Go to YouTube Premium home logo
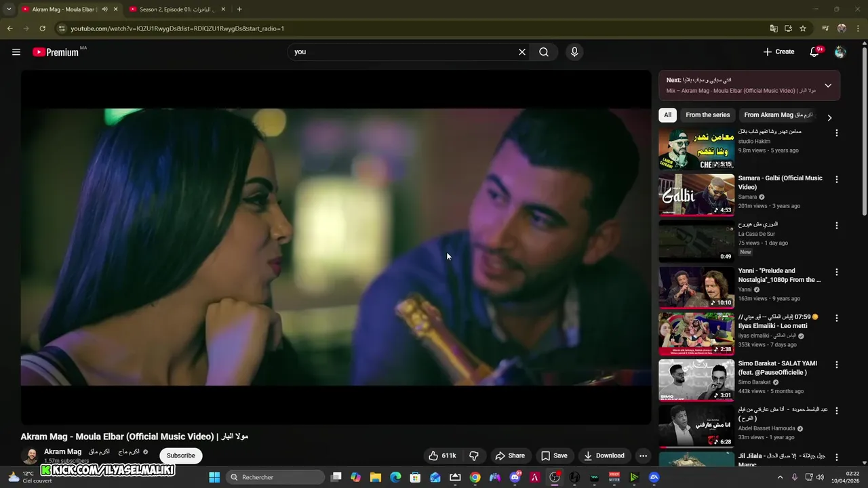This screenshot has width=868, height=488. 56,52
